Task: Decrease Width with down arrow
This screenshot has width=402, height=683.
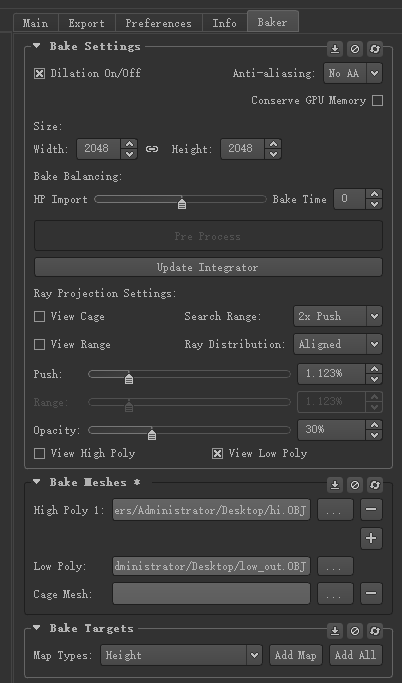Action: coord(129,154)
